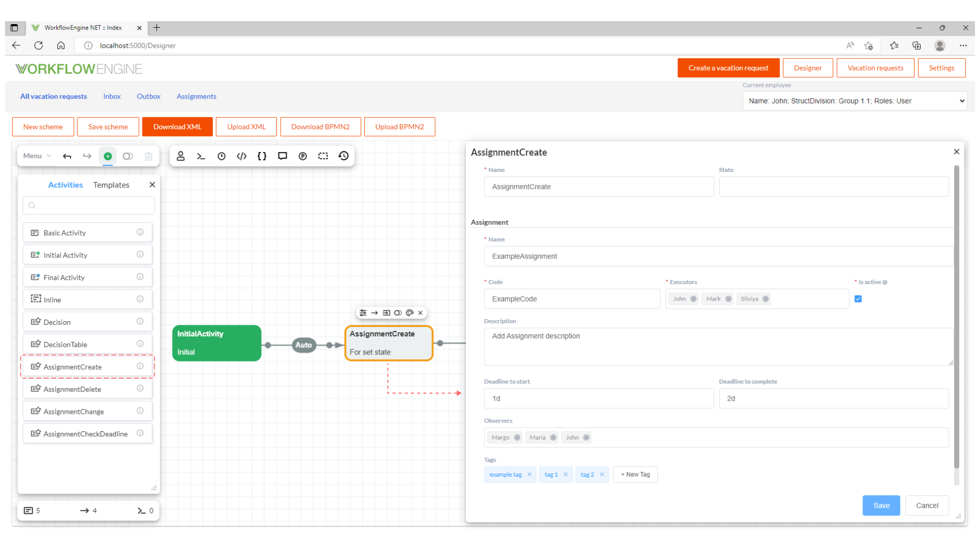The width and height of the screenshot is (980, 552).
Task: Click the Deadline to start field
Action: (x=599, y=399)
